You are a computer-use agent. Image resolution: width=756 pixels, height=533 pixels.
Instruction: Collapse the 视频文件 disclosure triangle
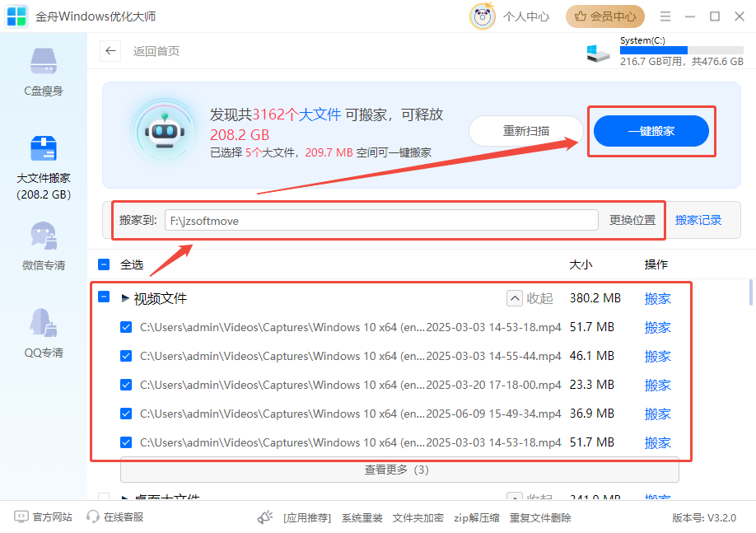125,298
